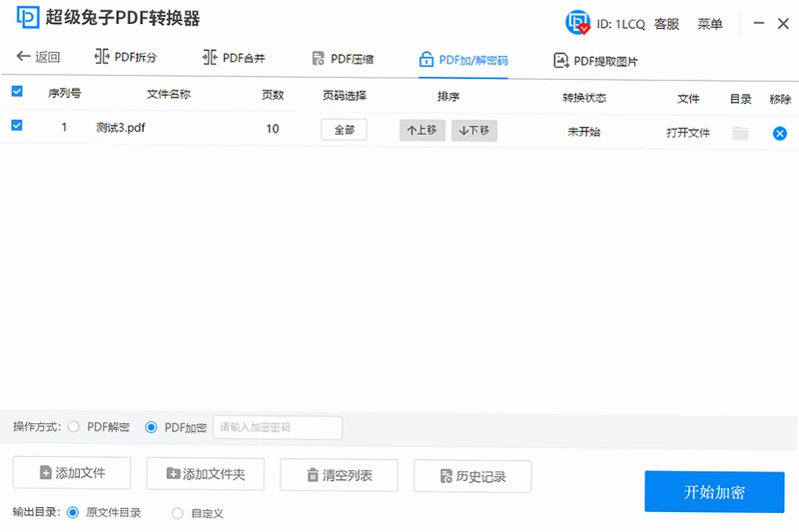Switch to the PDF拆分 tab
The width and height of the screenshot is (799, 532).
(x=126, y=57)
